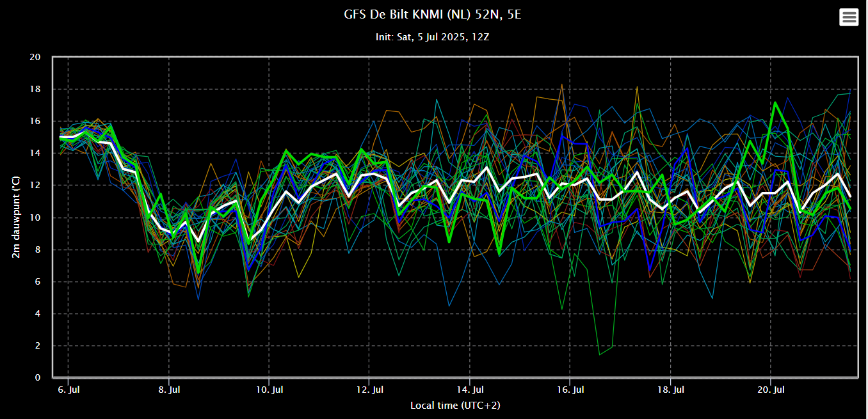Click the y-axis value '16'
The width and height of the screenshot is (868, 419).
pyautogui.click(x=36, y=121)
